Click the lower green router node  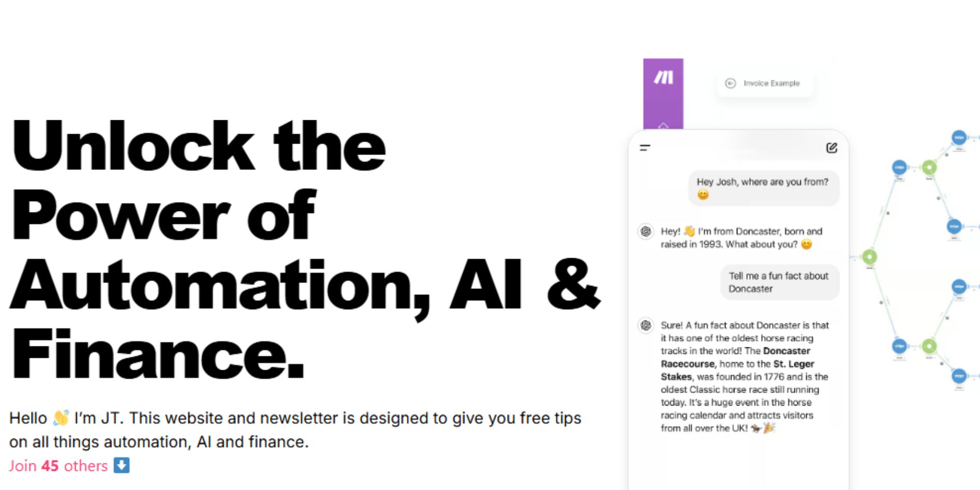tap(929, 346)
